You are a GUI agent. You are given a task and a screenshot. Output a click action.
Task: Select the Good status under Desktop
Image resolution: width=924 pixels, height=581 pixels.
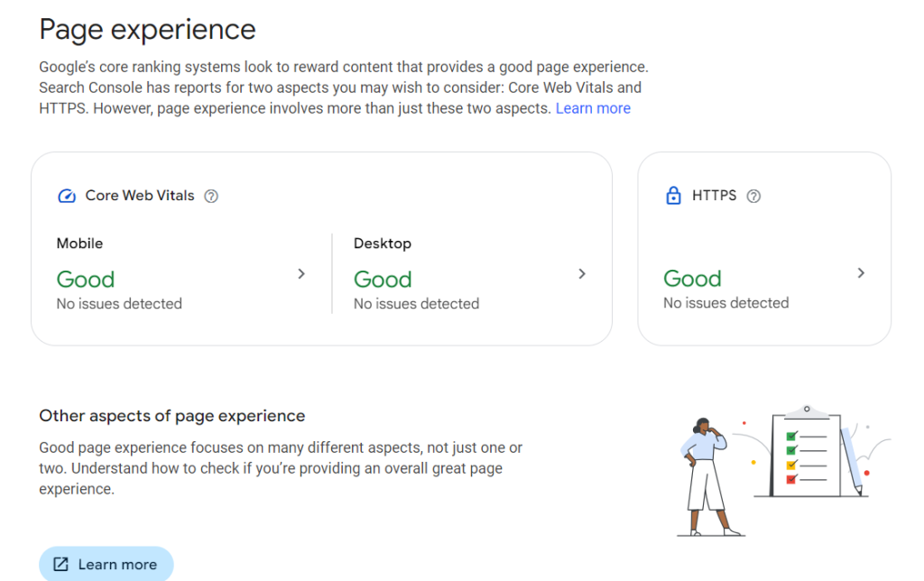[383, 280]
